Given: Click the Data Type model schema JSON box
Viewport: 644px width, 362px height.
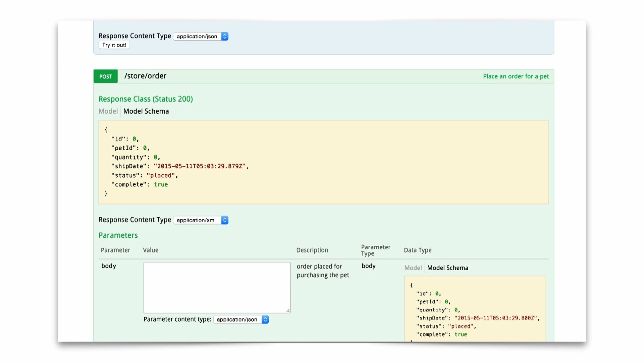Looking at the screenshot, I should coord(475,309).
